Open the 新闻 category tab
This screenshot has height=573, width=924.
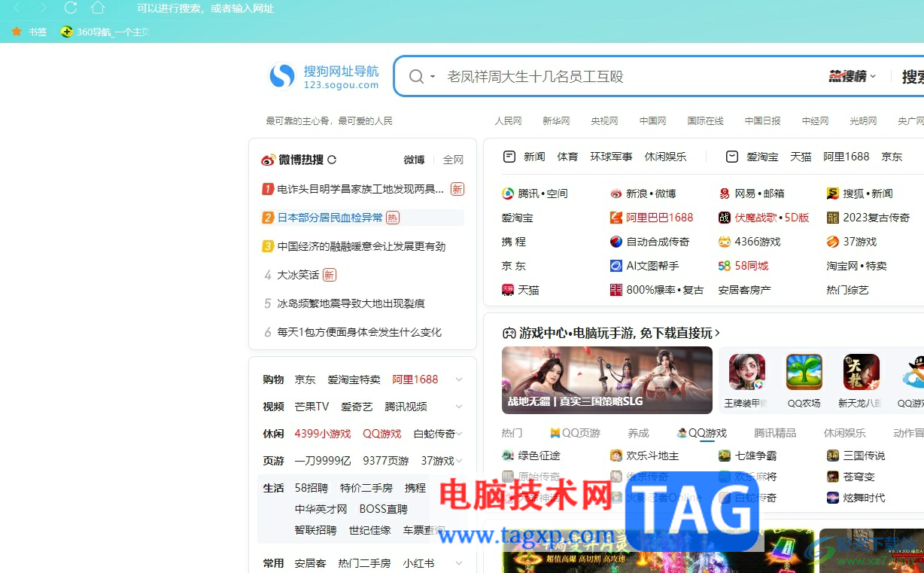pyautogui.click(x=534, y=157)
